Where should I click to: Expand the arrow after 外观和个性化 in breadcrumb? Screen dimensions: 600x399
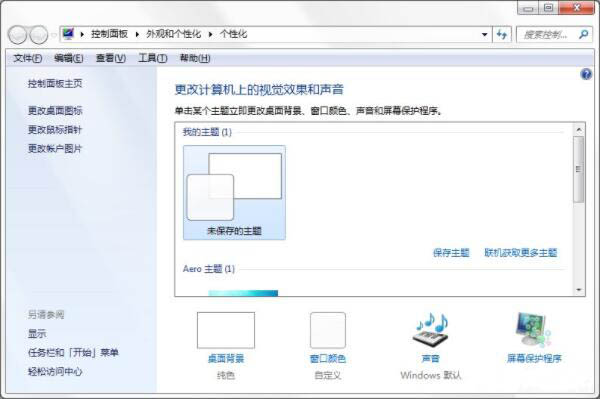click(210, 34)
